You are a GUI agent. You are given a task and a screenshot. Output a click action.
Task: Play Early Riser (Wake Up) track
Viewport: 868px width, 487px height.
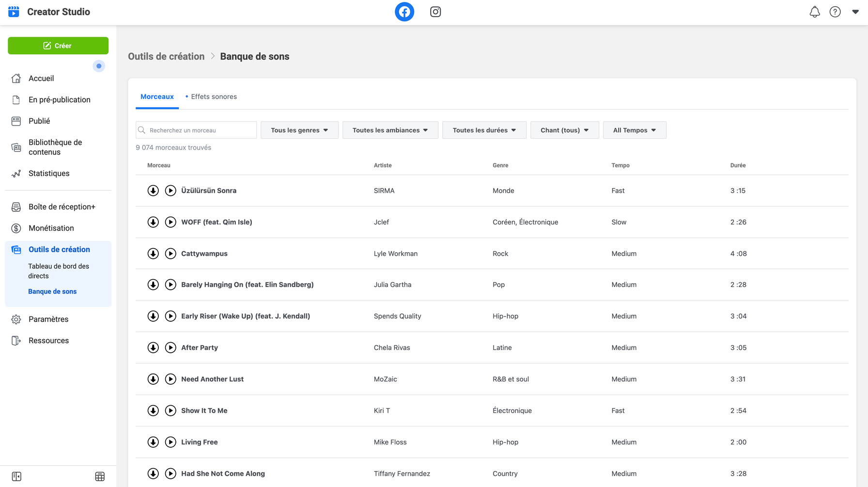point(170,316)
